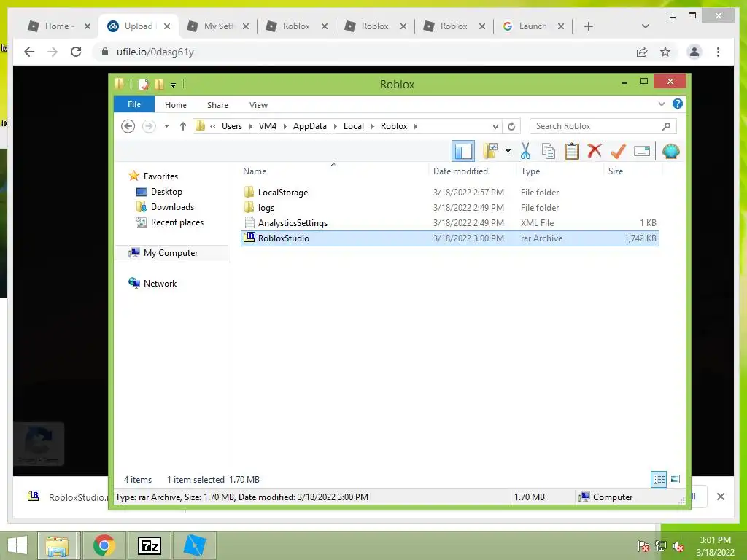
Task: Click the Explorer Back arrow button
Action: (128, 126)
